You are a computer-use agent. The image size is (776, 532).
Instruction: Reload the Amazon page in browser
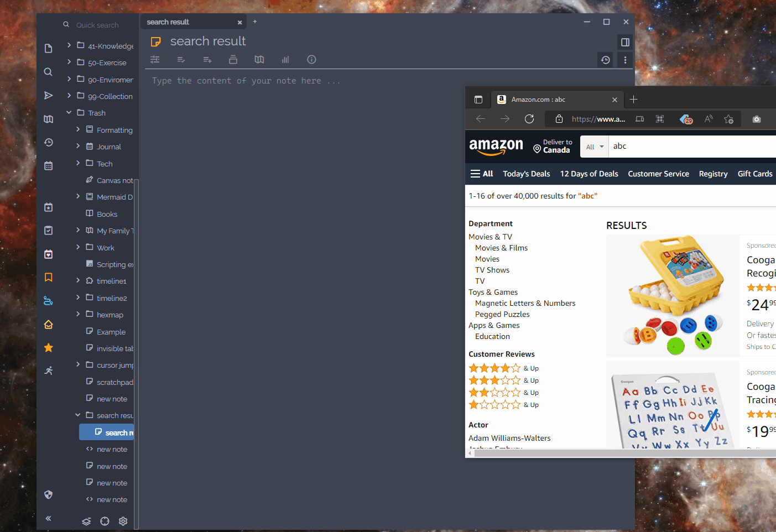[x=529, y=119]
